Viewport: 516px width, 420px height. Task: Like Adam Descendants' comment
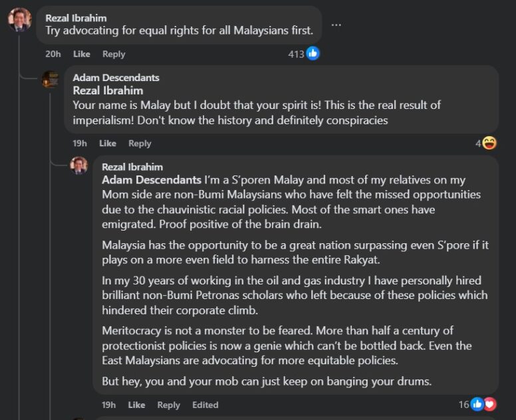(108, 143)
